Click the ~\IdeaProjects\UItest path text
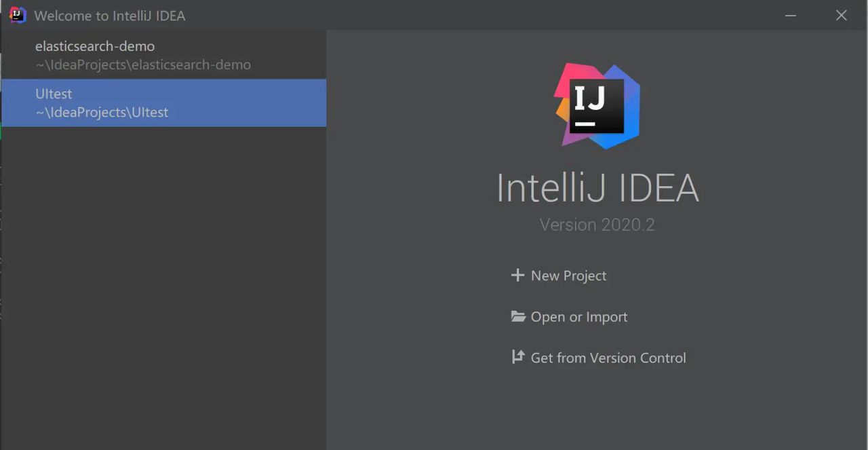 coord(102,113)
